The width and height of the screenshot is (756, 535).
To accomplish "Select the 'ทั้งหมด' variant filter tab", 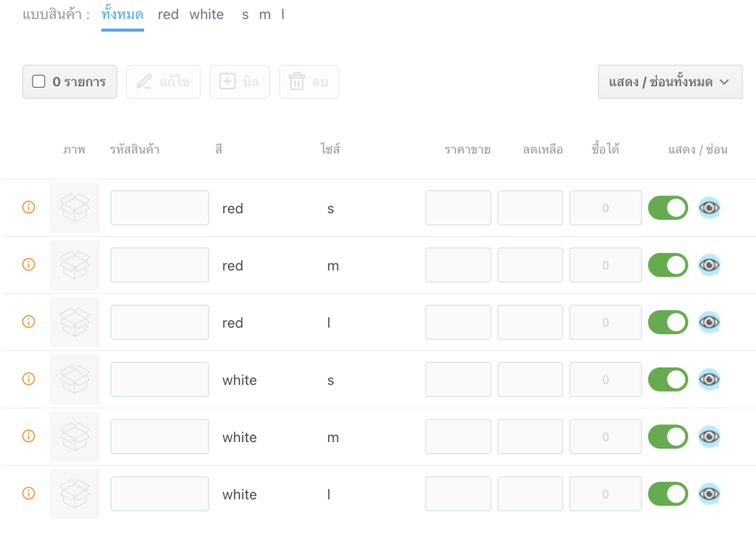I will 123,15.
